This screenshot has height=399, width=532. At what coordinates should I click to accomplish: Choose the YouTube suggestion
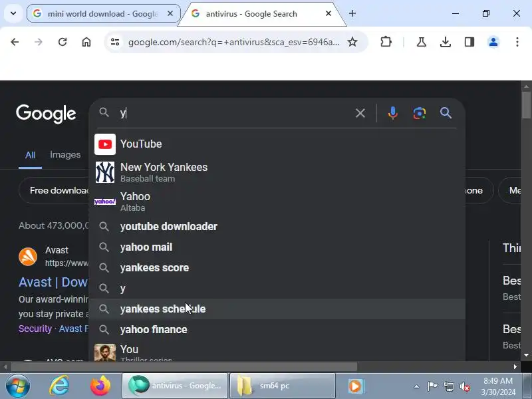(x=277, y=144)
